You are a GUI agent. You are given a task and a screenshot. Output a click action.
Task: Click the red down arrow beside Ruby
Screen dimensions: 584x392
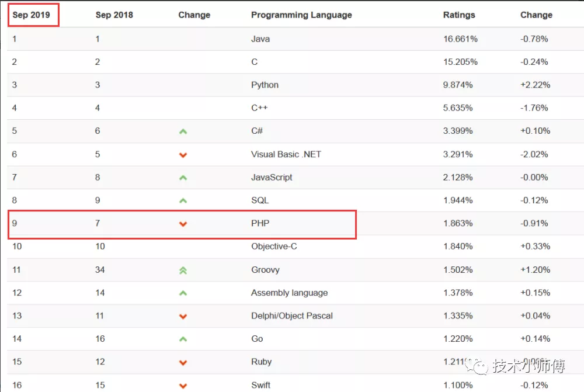click(183, 362)
